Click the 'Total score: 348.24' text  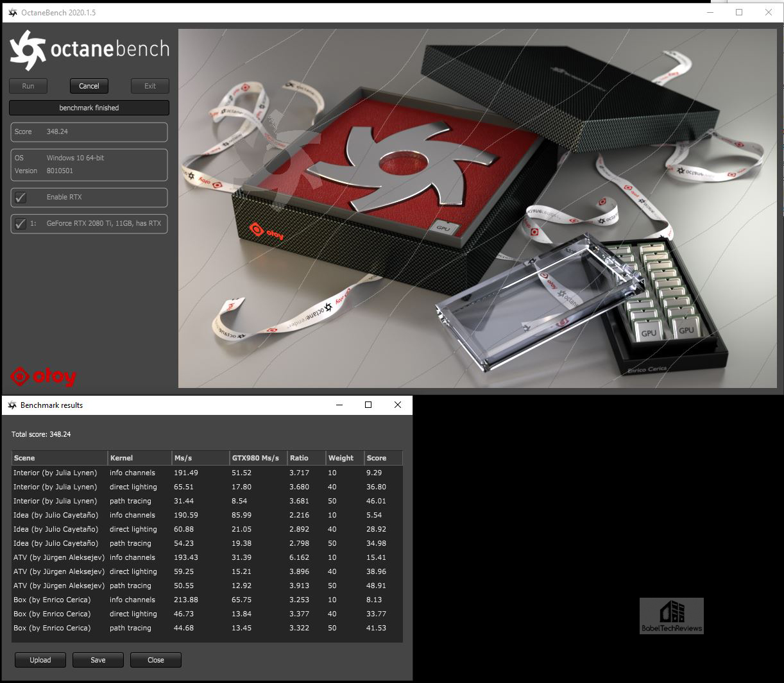[41, 434]
